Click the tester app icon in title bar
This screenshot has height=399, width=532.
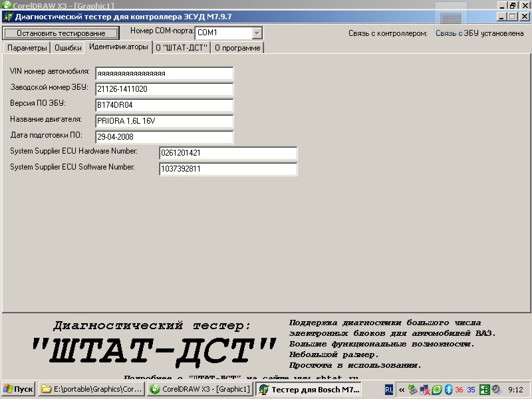[9, 17]
